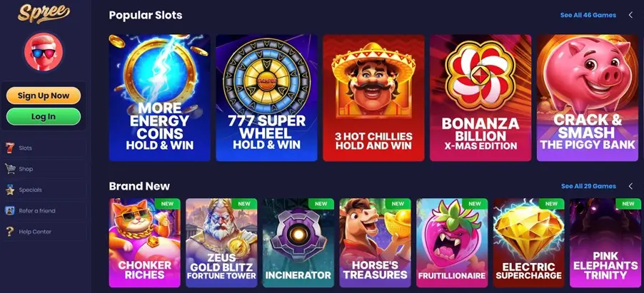
Task: Click the Sign Up Now button
Action: 44,96
